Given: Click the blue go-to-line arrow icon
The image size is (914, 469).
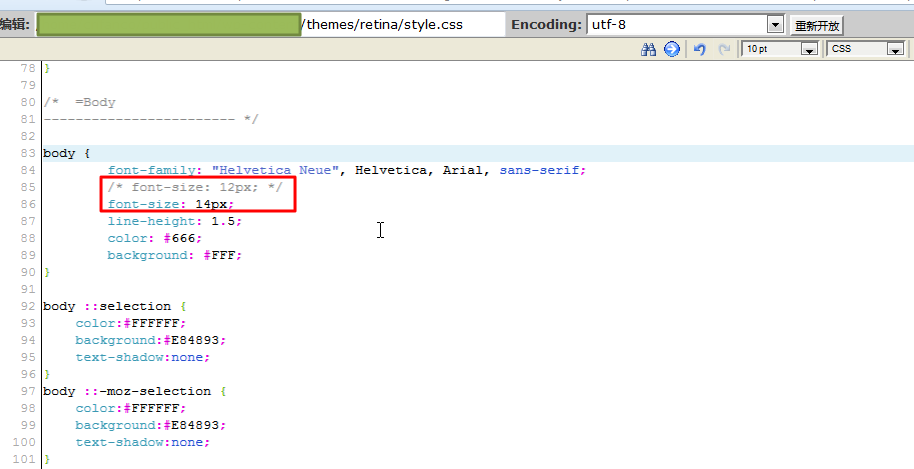Looking at the screenshot, I should tap(672, 49).
